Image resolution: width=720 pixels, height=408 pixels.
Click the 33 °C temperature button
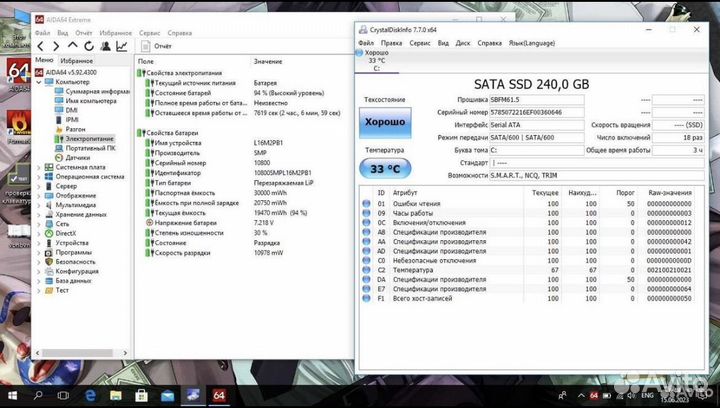[x=385, y=168]
